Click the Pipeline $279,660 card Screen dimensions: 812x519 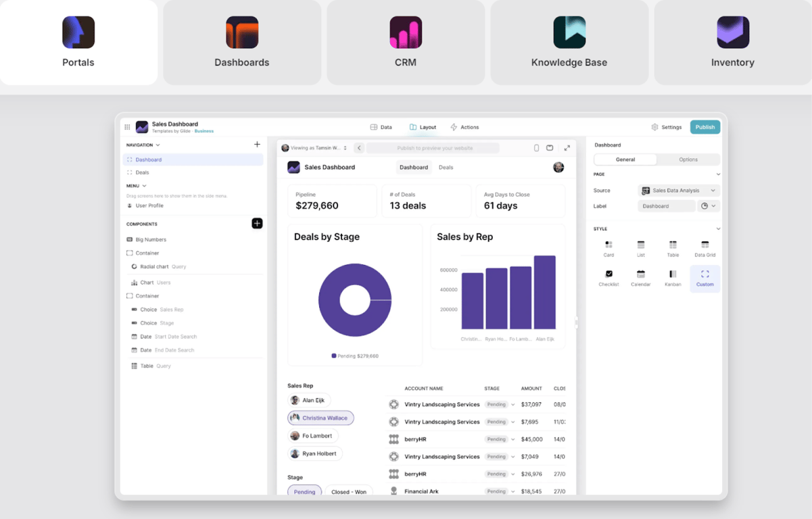click(332, 201)
